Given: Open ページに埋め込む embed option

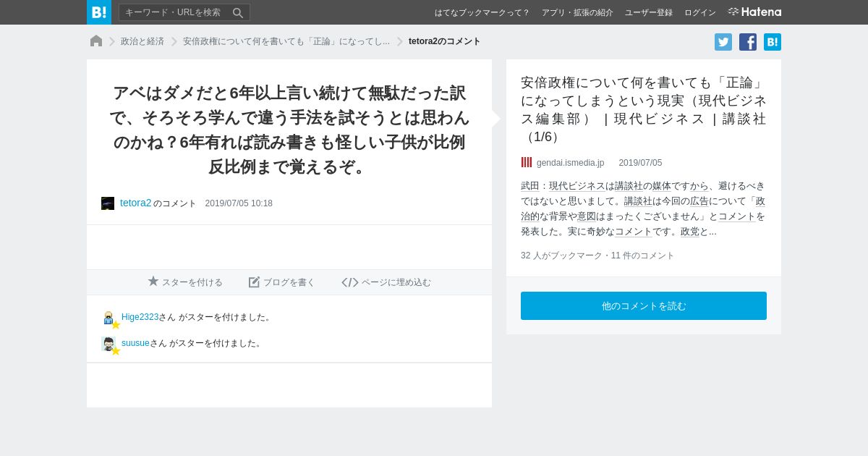Looking at the screenshot, I should (386, 282).
